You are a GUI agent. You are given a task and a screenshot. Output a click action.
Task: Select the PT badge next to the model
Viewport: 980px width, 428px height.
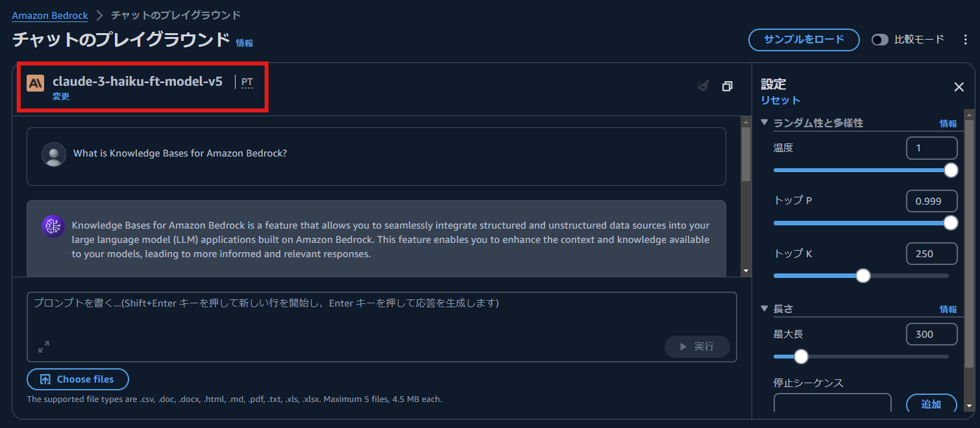click(x=247, y=82)
